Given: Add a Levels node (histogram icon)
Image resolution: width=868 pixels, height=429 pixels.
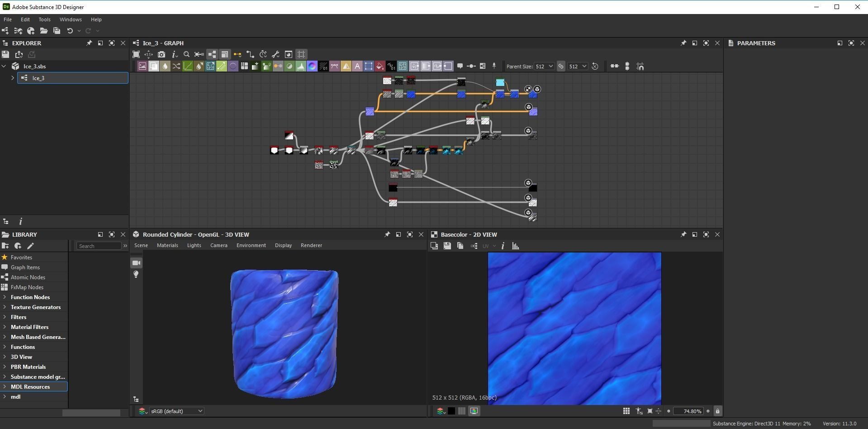Looking at the screenshot, I should point(301,66).
